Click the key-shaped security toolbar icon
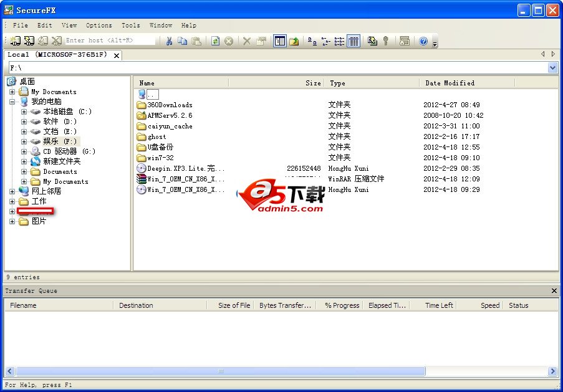Screen dimensions: 563x392 pos(386,41)
